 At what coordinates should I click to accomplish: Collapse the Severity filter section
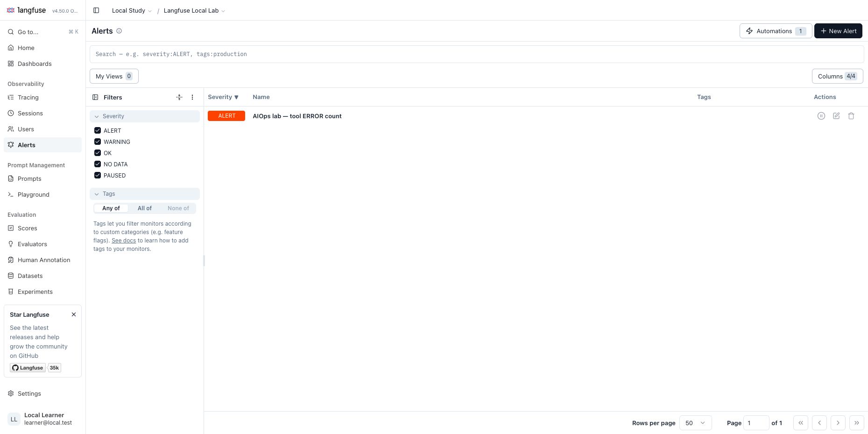tap(145, 116)
